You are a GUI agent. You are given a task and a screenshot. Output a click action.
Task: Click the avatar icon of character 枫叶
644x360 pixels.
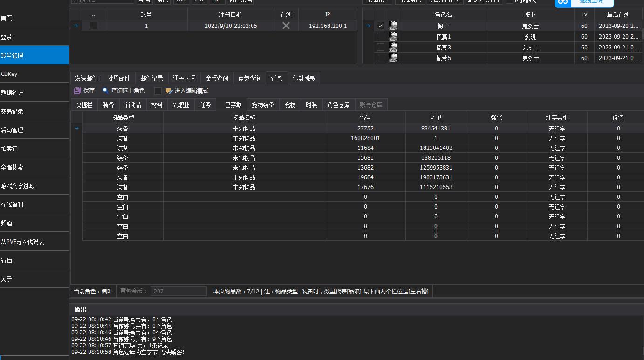(393, 26)
